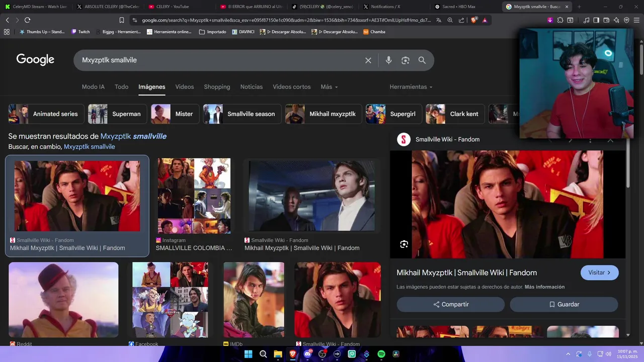644x362 pixels.
Task: Open OBS Studio from the taskbar
Action: (x=323, y=354)
